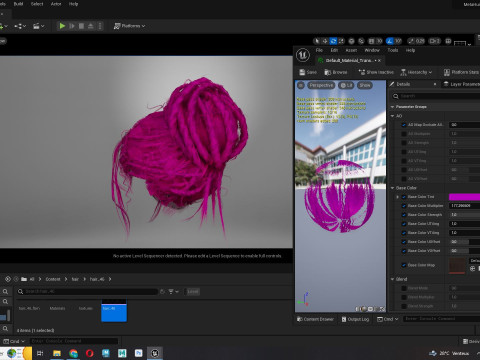Image resolution: width=480 pixels, height=360 pixels.
Task: Click the Unreal Engine logo in material window
Action: (x=303, y=55)
